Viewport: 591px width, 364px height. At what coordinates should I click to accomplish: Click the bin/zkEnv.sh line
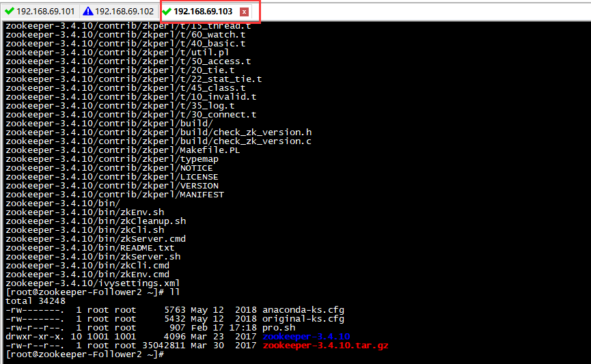point(85,212)
